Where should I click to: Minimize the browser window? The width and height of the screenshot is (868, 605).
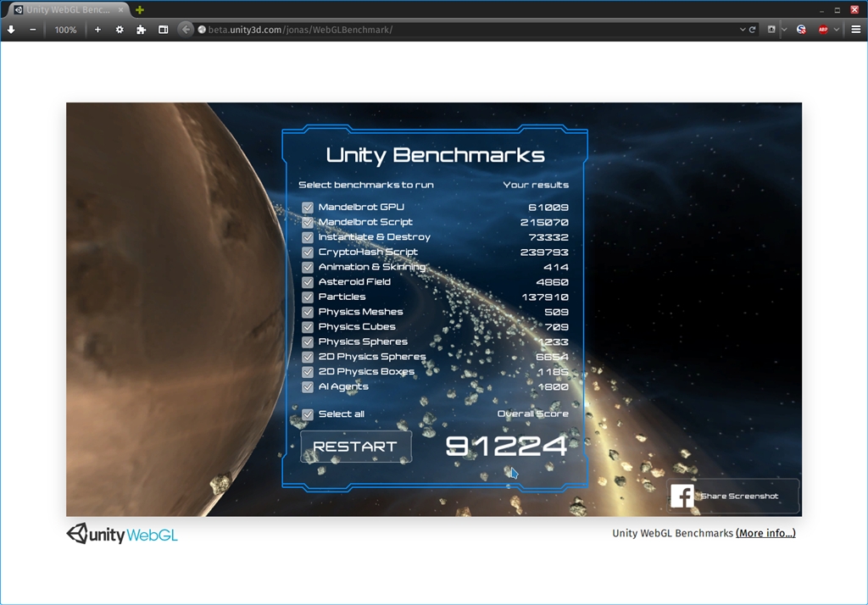click(821, 10)
